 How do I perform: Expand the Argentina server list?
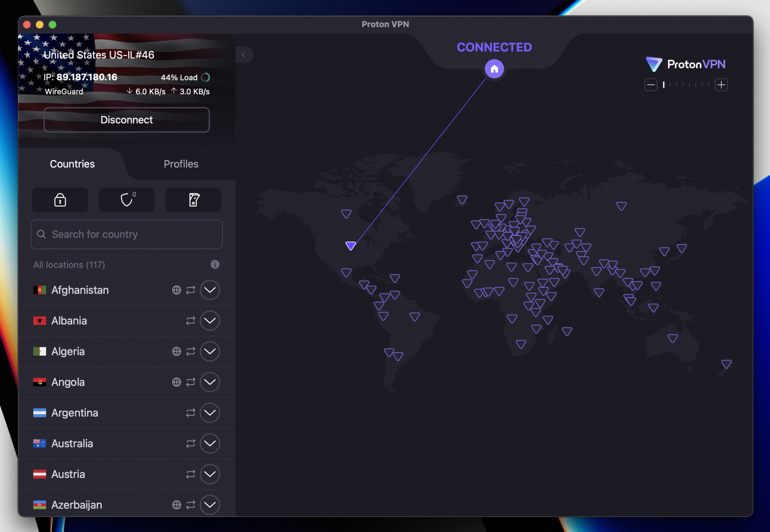pos(209,412)
